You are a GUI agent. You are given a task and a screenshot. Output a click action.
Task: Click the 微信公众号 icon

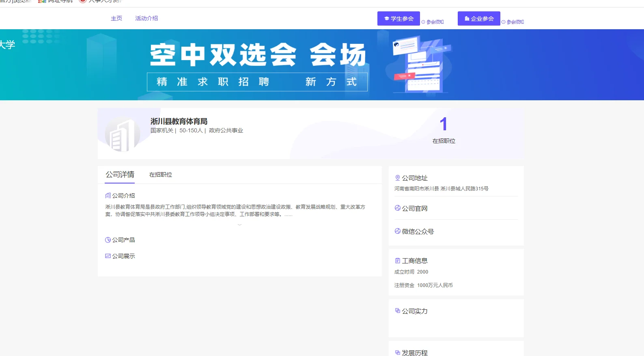pos(398,231)
